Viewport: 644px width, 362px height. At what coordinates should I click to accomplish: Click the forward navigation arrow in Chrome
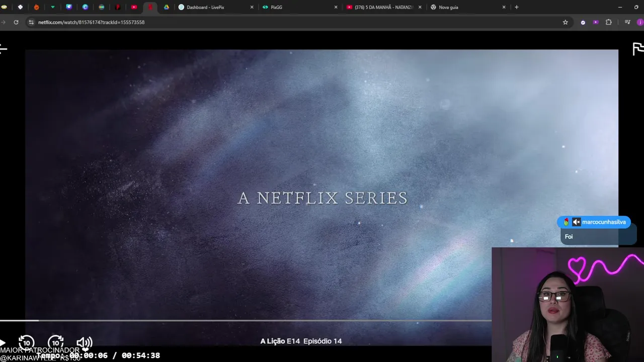tap(3, 22)
